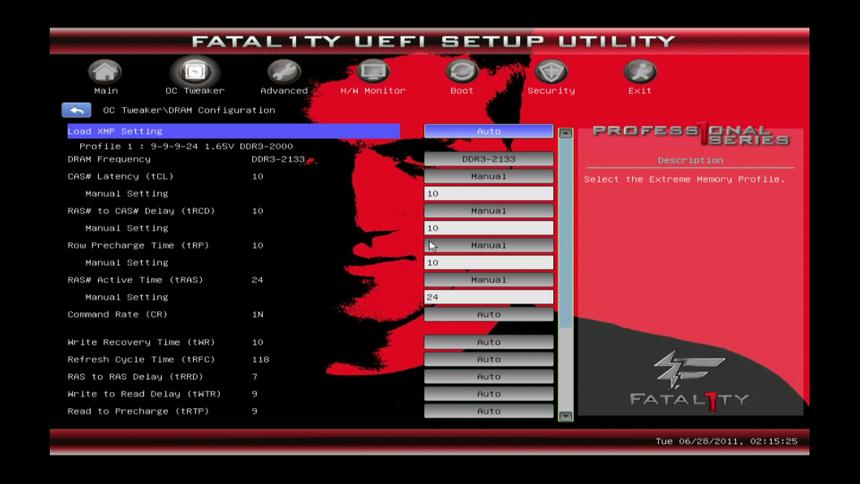Click the Security tab label
The width and height of the screenshot is (860, 484).
(x=551, y=91)
